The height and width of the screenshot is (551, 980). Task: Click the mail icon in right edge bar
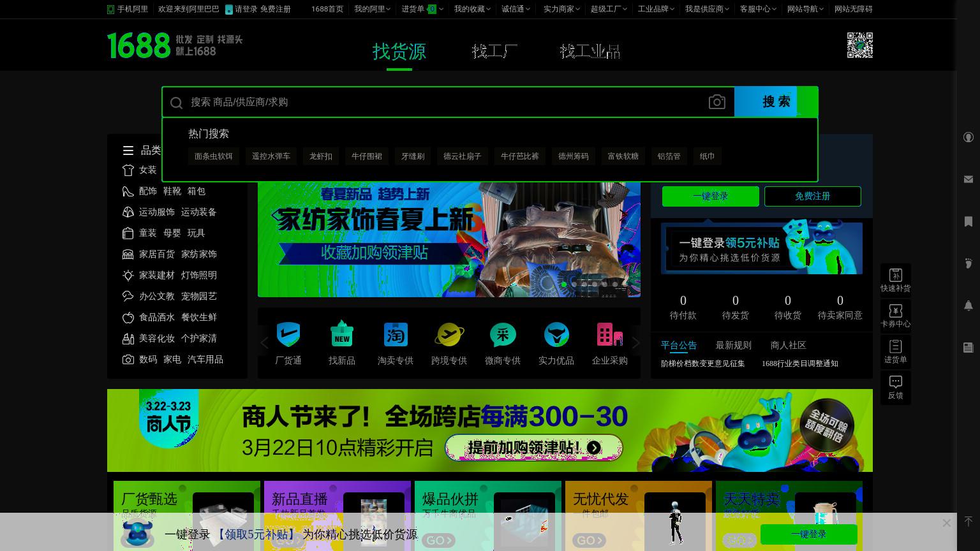point(968,180)
